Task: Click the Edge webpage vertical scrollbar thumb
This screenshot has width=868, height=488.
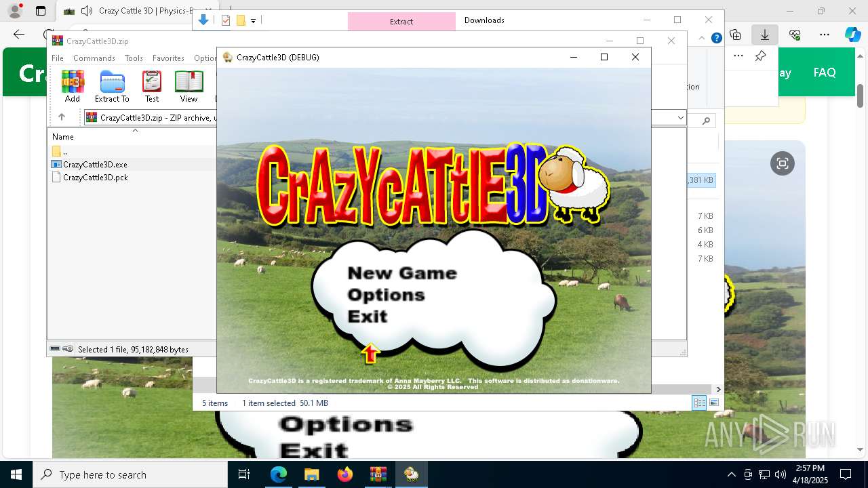Action: [860, 94]
